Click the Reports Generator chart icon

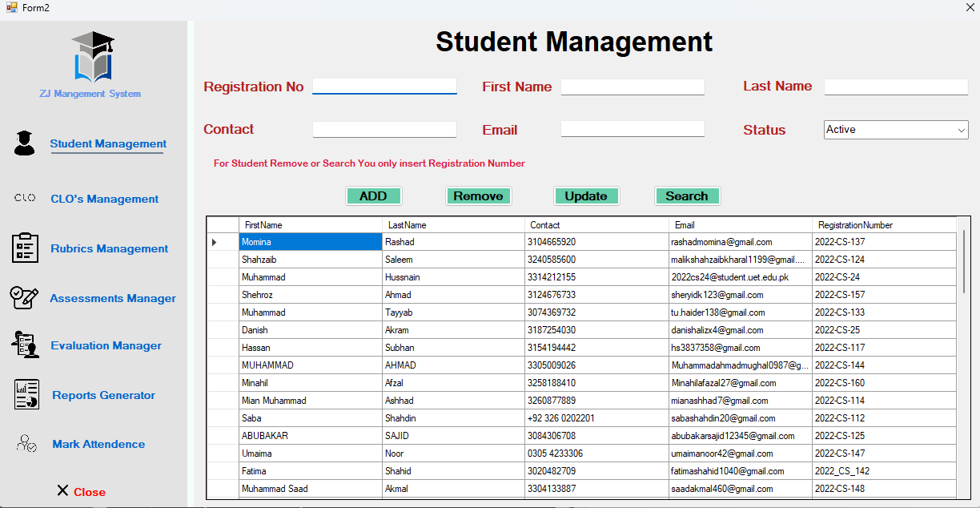tap(26, 394)
